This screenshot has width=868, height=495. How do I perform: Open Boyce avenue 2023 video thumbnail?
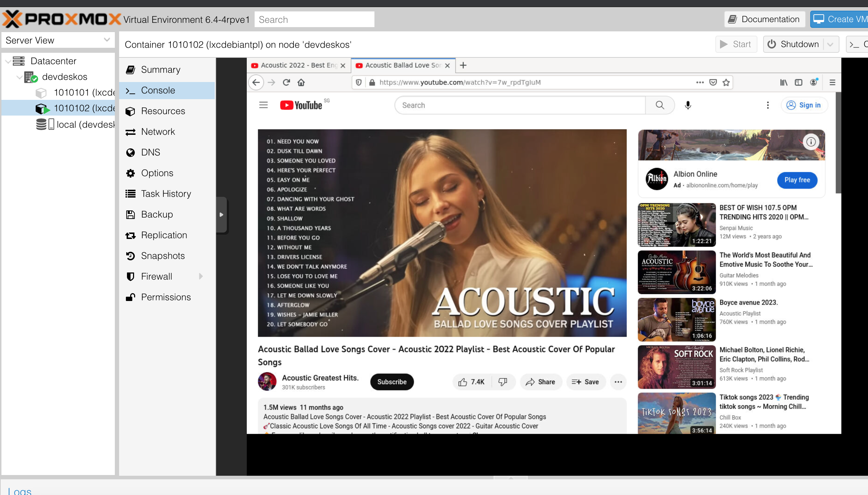(676, 320)
